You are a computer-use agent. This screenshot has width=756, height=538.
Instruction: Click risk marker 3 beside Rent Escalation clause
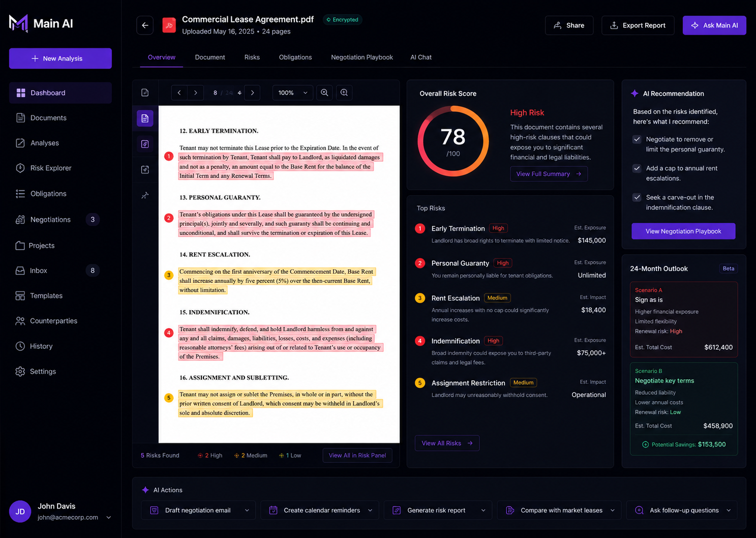coord(169,275)
